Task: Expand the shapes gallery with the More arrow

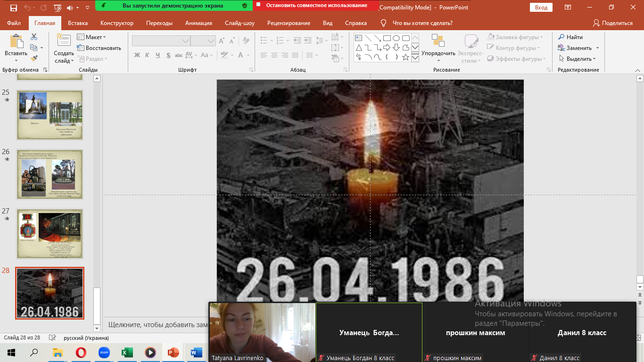Action: click(415, 58)
